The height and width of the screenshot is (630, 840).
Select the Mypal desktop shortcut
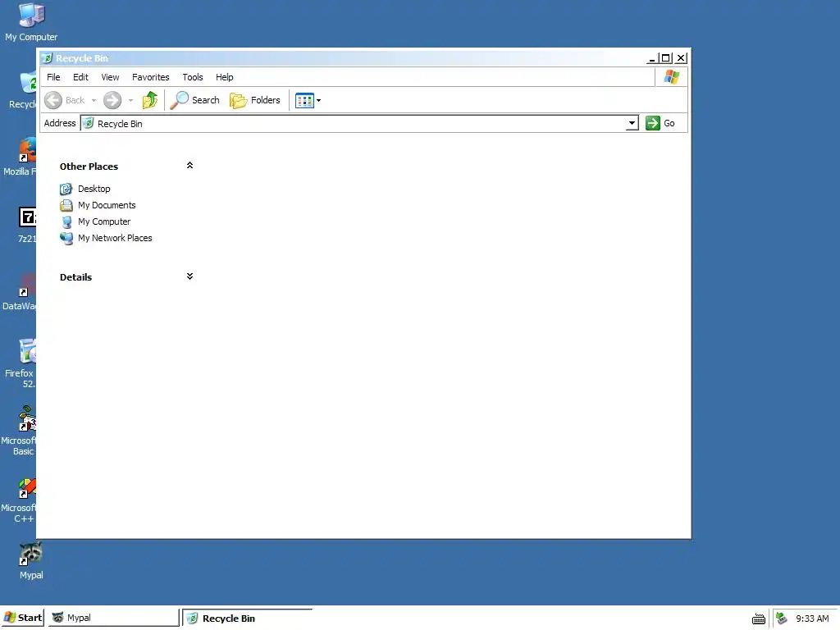pyautogui.click(x=31, y=561)
